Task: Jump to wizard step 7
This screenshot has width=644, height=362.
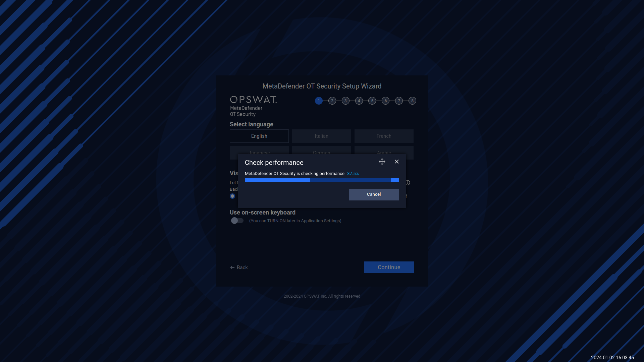Action: pyautogui.click(x=399, y=101)
